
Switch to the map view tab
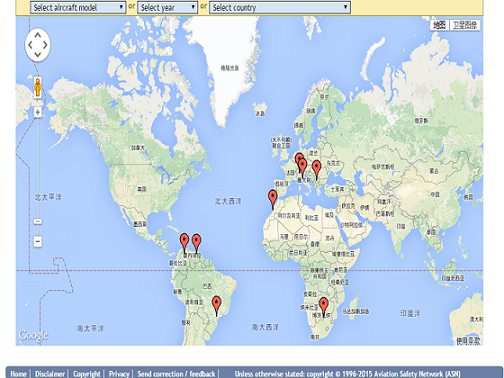click(439, 25)
